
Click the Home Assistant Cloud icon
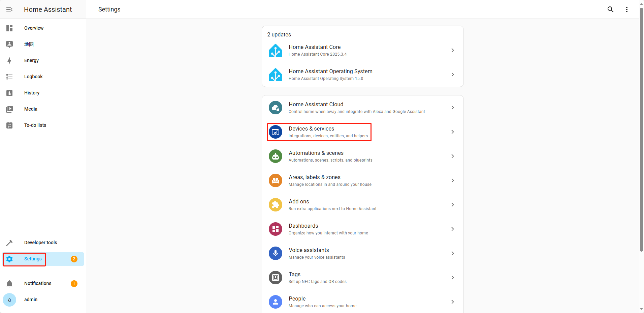click(x=276, y=108)
